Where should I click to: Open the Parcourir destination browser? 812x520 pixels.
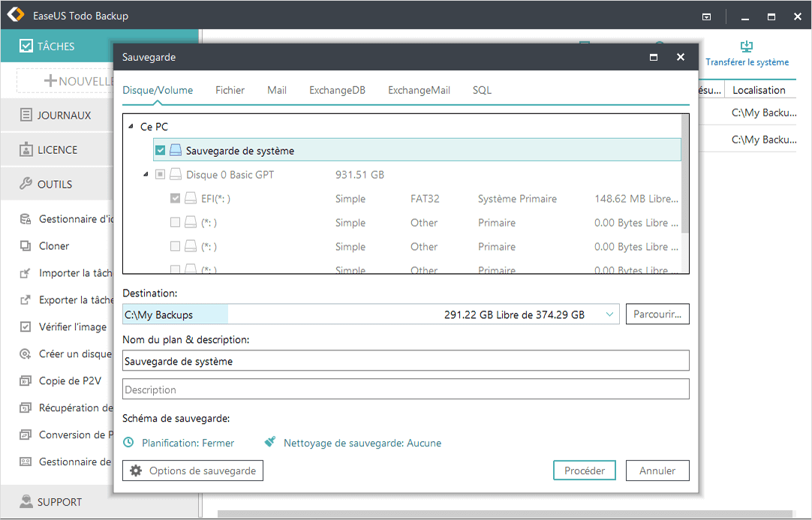click(x=657, y=314)
